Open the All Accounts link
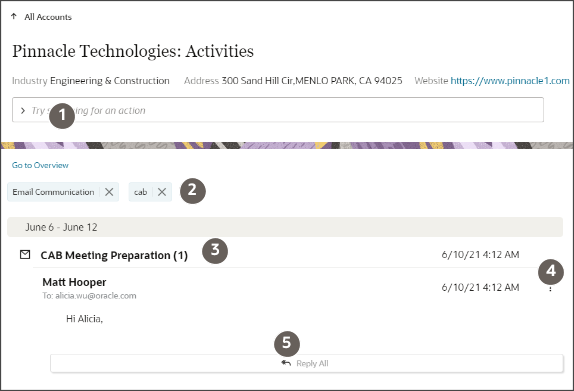This screenshot has height=391, width=574. 48,17
